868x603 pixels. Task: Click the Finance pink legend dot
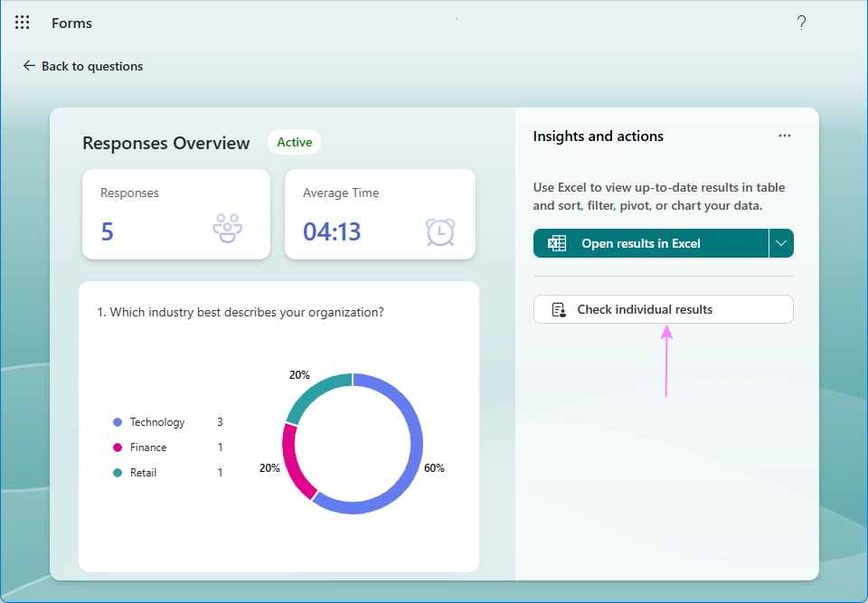[118, 448]
